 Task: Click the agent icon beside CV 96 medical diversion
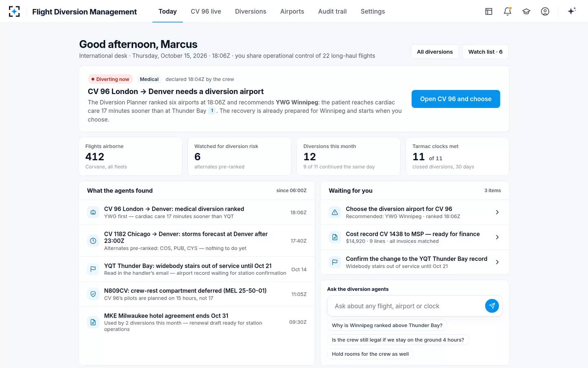tap(93, 212)
